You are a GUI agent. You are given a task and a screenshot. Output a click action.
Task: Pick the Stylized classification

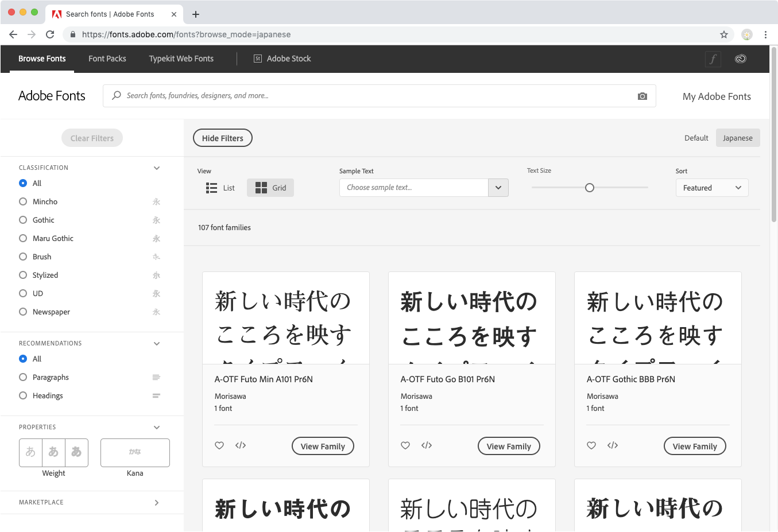click(23, 275)
